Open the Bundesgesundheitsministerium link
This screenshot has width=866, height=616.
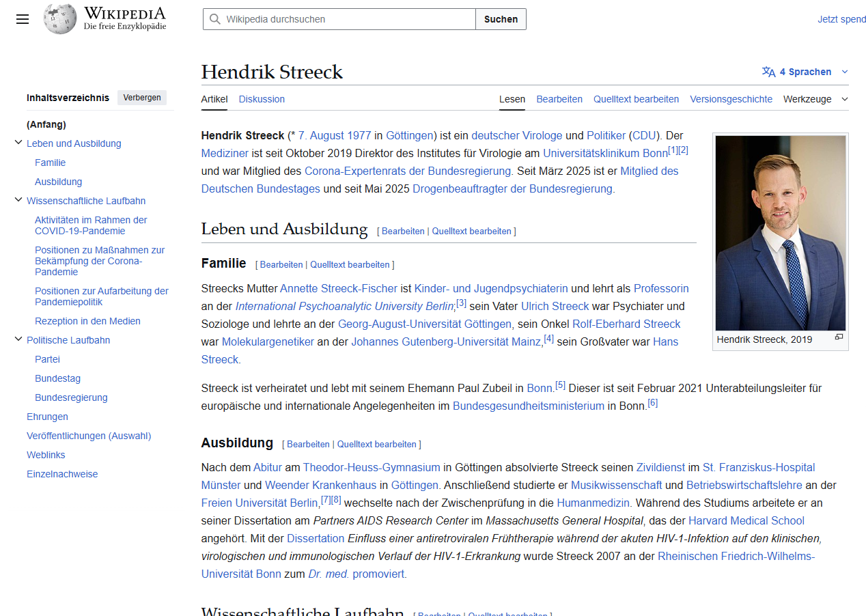(x=529, y=406)
